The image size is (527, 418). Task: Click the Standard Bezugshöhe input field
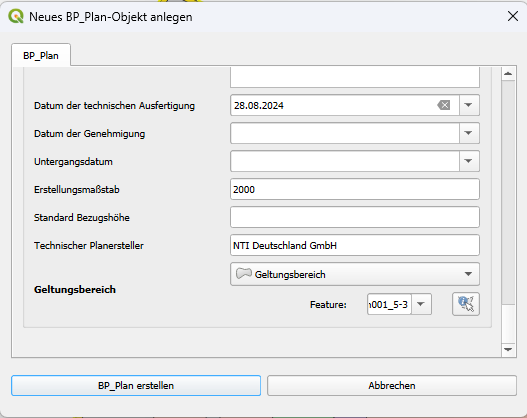[355, 217]
